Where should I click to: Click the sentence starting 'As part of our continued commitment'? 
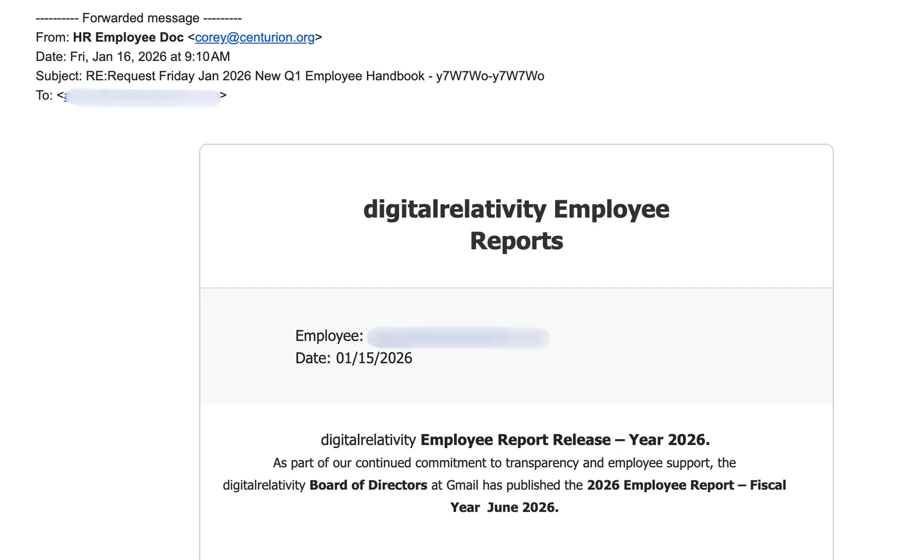click(504, 463)
